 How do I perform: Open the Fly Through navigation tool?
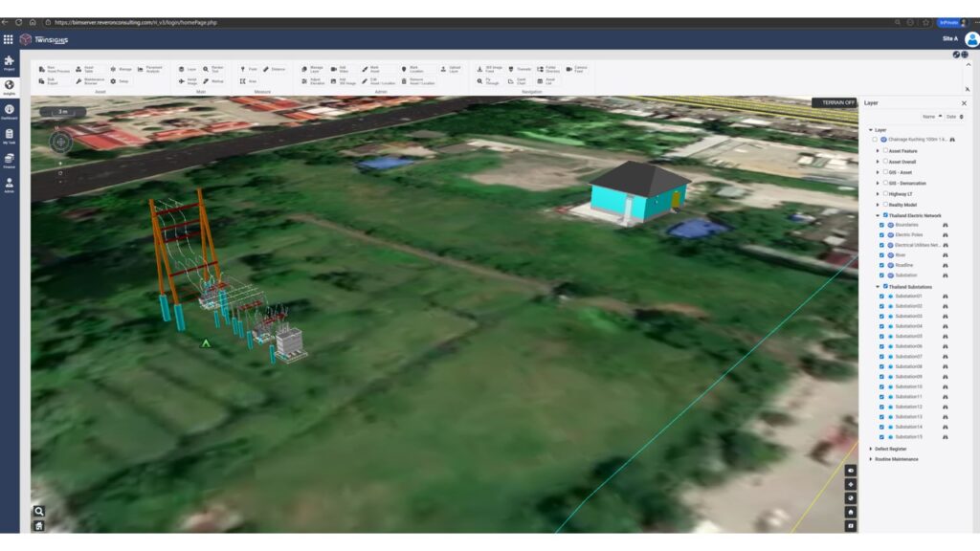click(x=484, y=80)
